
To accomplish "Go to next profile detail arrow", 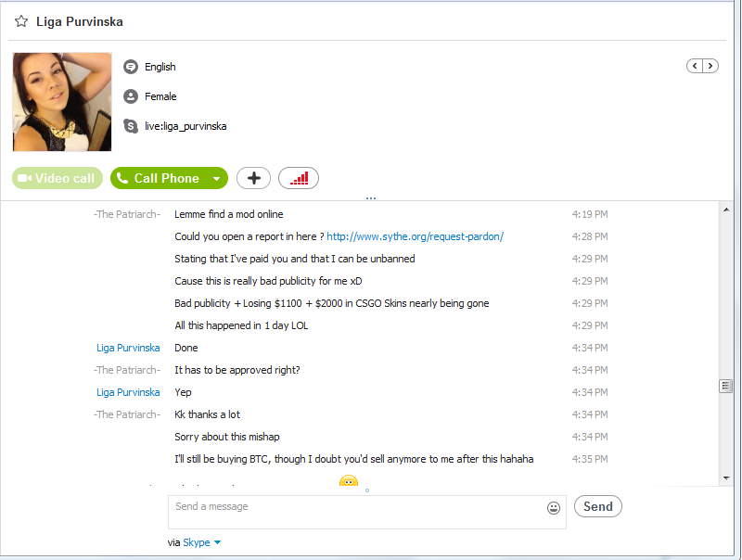I will (710, 66).
